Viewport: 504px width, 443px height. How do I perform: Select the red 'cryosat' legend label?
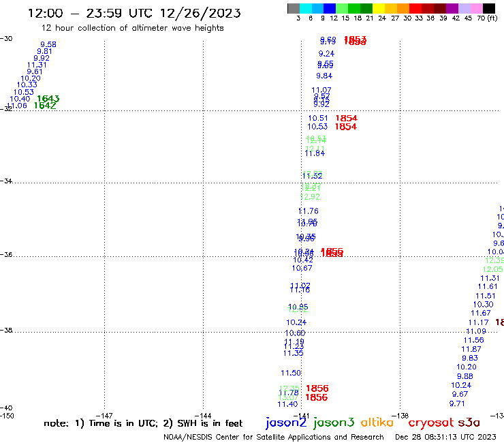tap(431, 423)
